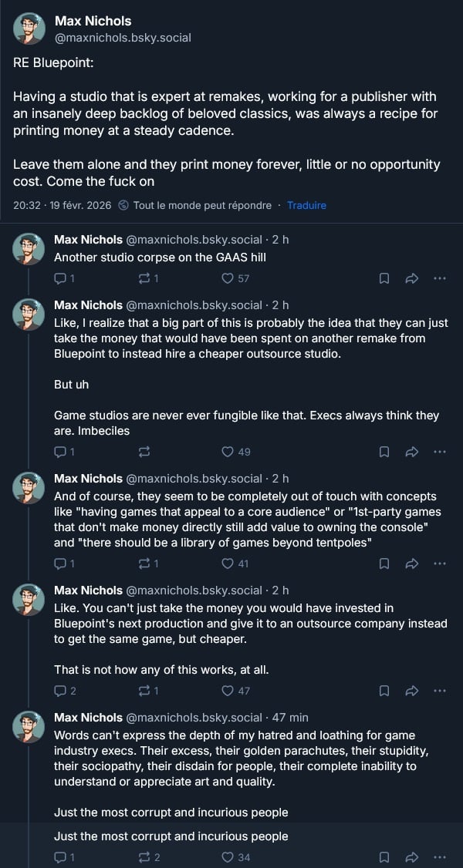This screenshot has width=463, height=868.
Task: Open more options for "Another studio corpse" reply
Action: pyautogui.click(x=439, y=278)
